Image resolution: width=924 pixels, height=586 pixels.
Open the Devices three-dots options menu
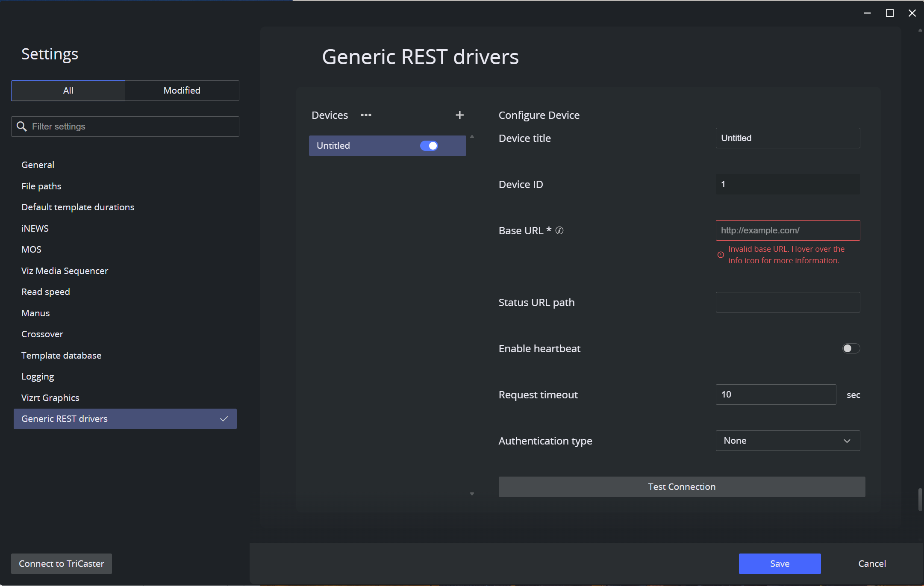[x=366, y=115]
